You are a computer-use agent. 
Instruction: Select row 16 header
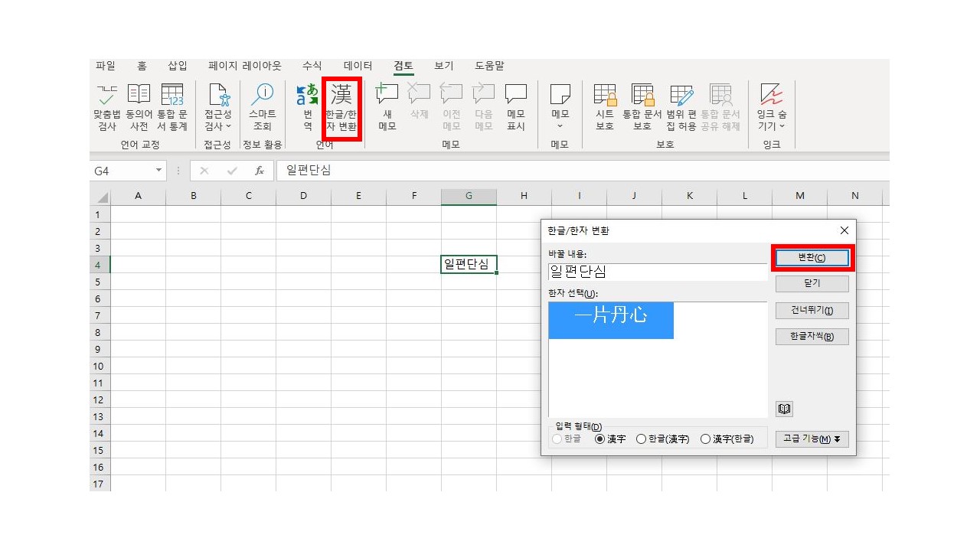click(100, 467)
